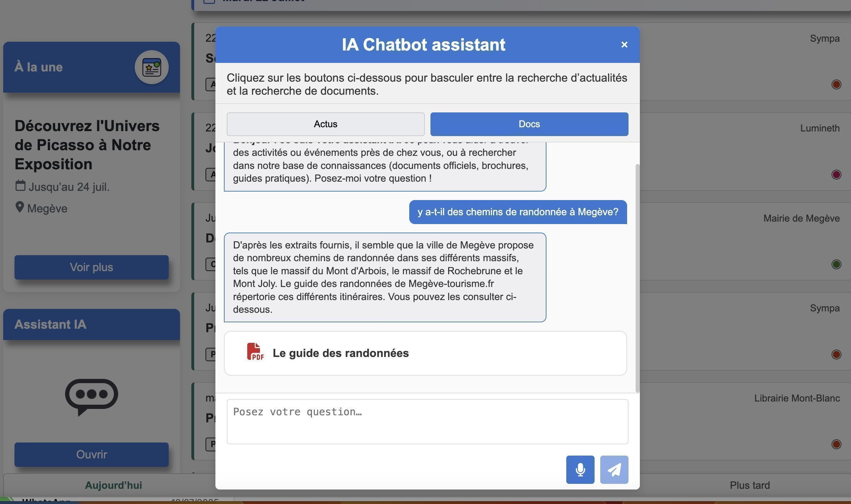The image size is (851, 504).
Task: Click the article badge icon in À la une card
Action: pos(152,68)
